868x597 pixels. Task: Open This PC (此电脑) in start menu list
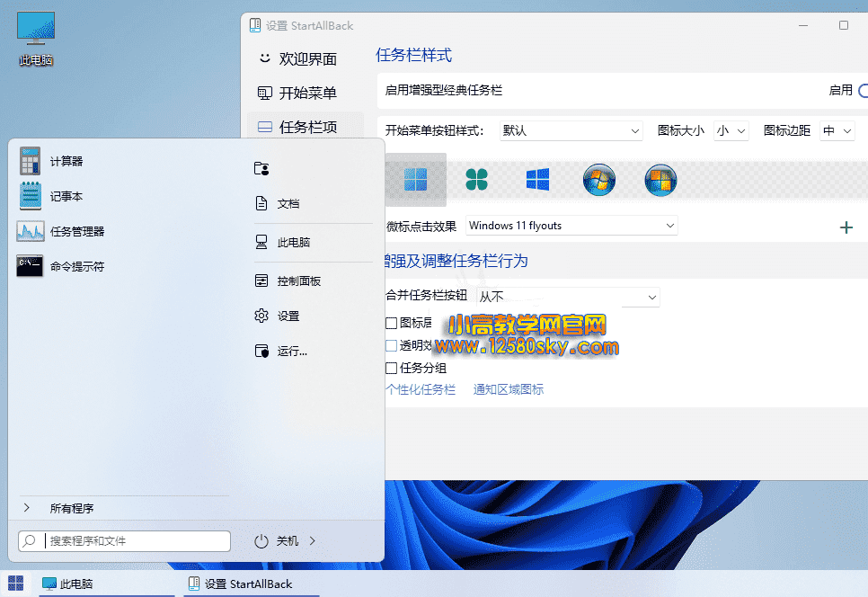(x=282, y=242)
